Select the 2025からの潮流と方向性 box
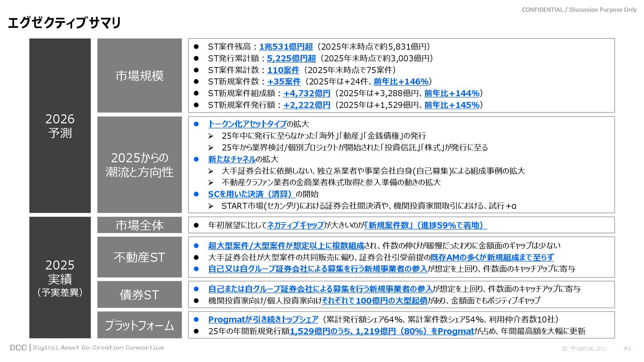 click(x=140, y=165)
